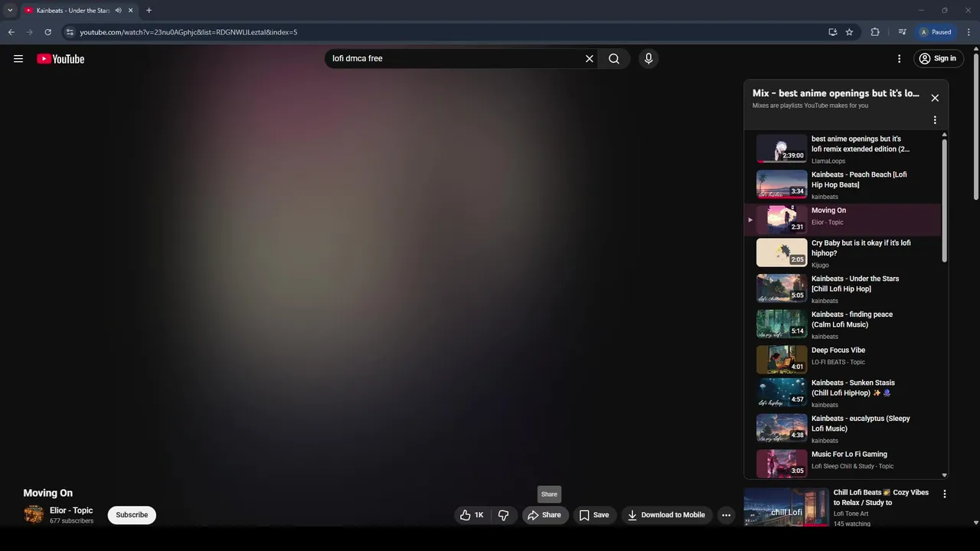Play Kainbeats - Peach Beach playlist item
Screen dimensions: 980x551
click(x=842, y=184)
